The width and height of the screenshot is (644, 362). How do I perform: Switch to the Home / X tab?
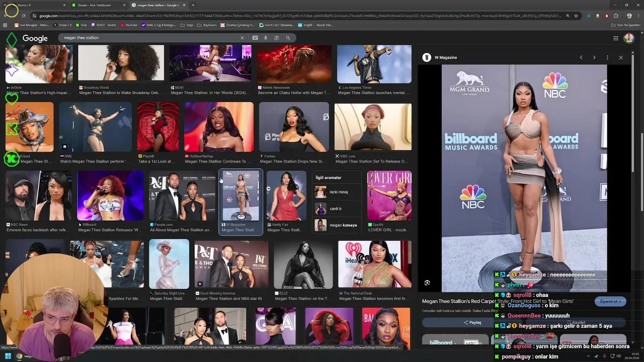(38, 5)
